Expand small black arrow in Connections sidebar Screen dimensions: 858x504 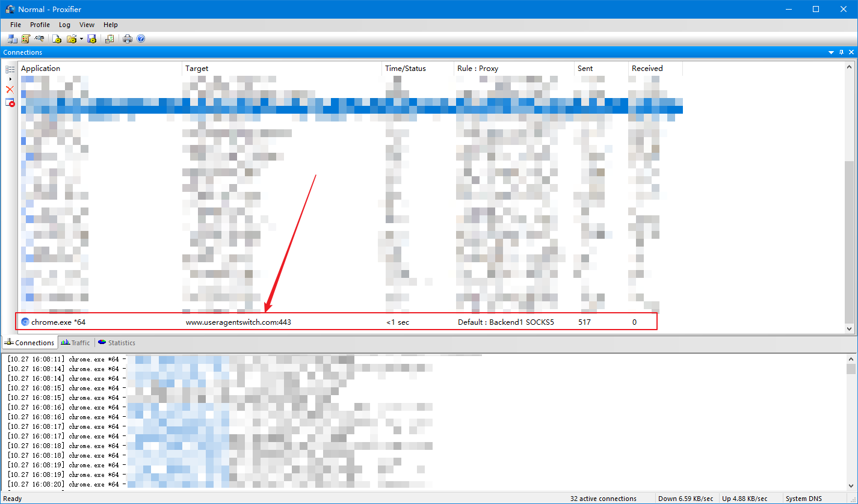click(x=10, y=79)
